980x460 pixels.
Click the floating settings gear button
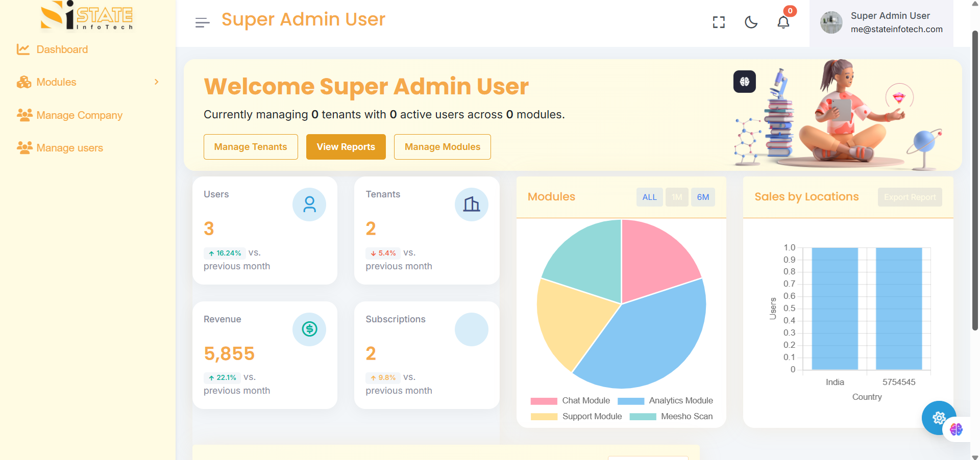tap(939, 418)
